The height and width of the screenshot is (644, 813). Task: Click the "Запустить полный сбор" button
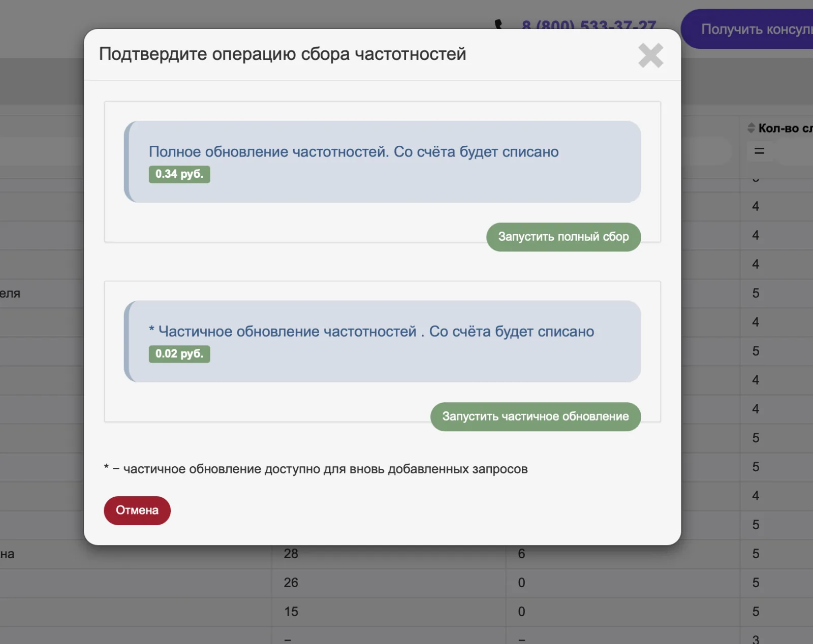pyautogui.click(x=564, y=237)
